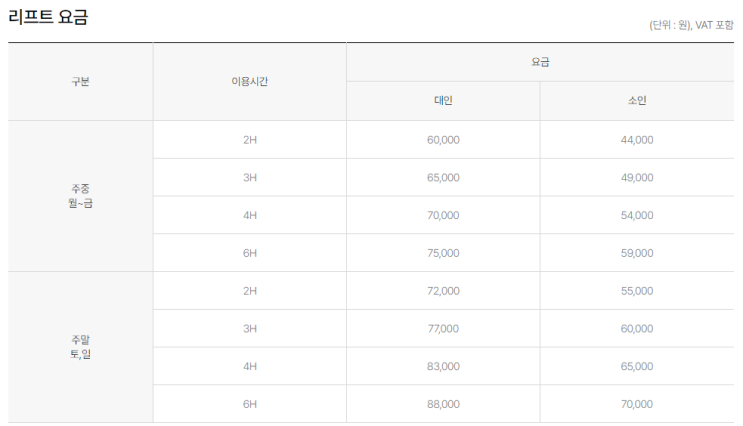Image resolution: width=743 pixels, height=426 pixels.
Task: Click the weekend 2H adult price 72,000
Action: (443, 291)
